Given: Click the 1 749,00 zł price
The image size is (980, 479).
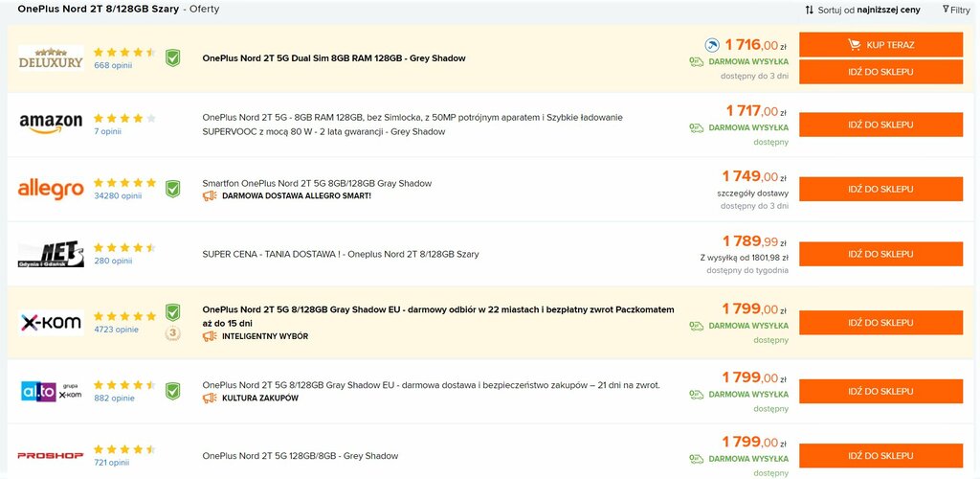Looking at the screenshot, I should coord(754,176).
